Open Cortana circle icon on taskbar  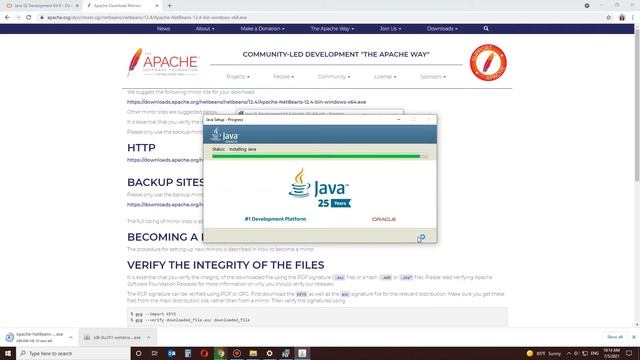pyautogui.click(x=138, y=353)
